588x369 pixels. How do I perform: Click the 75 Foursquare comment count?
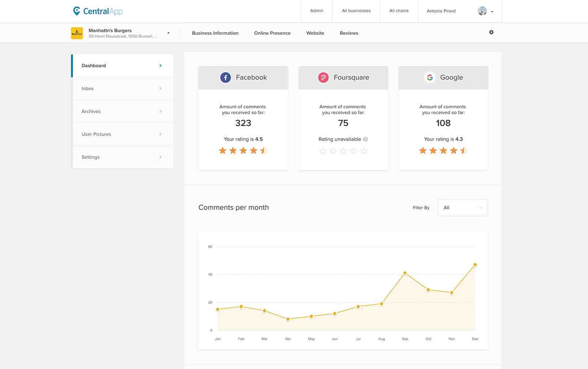pos(343,123)
